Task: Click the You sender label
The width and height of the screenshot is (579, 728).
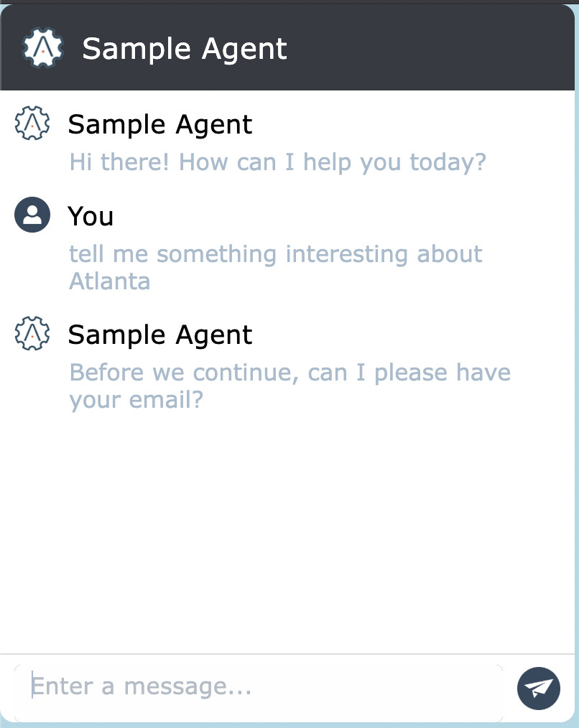Action: point(91,216)
